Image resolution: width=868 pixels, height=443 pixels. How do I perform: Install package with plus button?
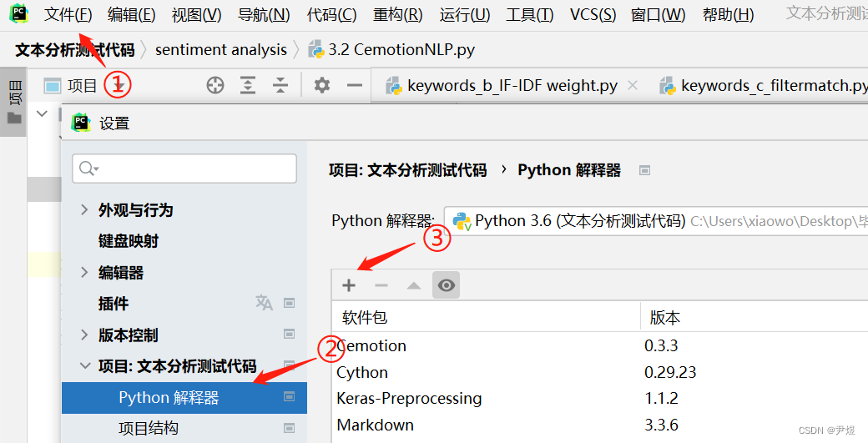[x=349, y=285]
